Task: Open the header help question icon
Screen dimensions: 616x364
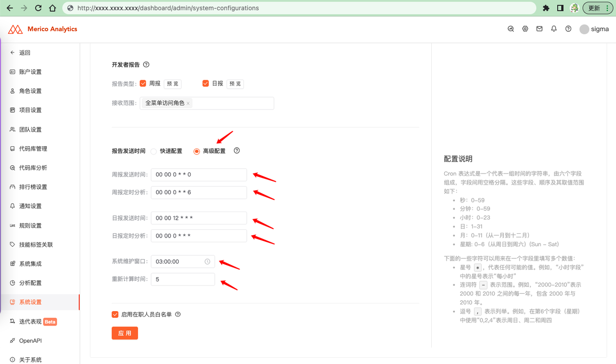Action: (568, 29)
